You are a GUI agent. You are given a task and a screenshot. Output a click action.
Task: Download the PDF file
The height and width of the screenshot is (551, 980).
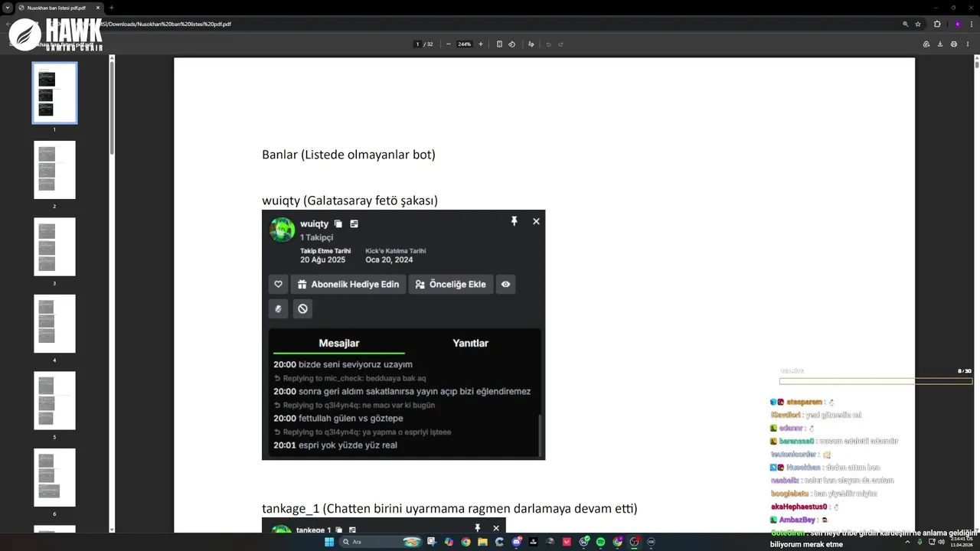coord(940,44)
